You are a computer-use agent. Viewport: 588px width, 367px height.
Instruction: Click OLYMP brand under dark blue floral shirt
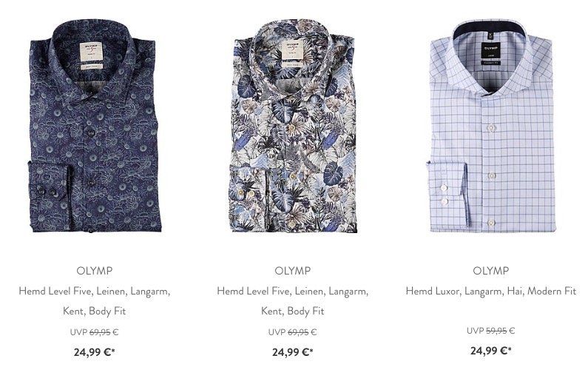point(95,271)
